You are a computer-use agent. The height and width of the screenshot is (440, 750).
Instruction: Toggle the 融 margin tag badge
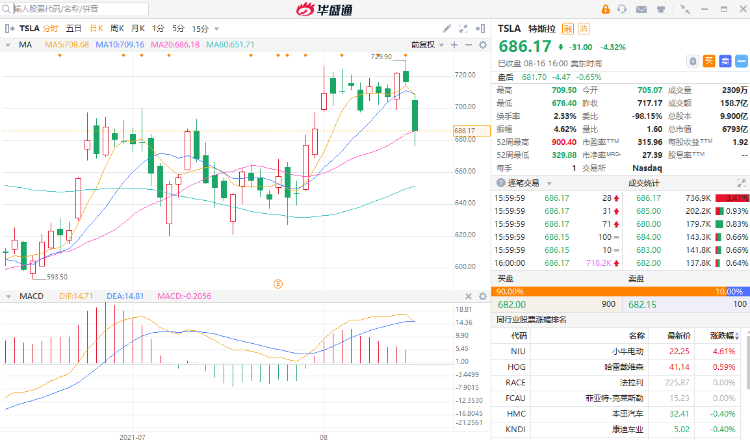point(568,28)
